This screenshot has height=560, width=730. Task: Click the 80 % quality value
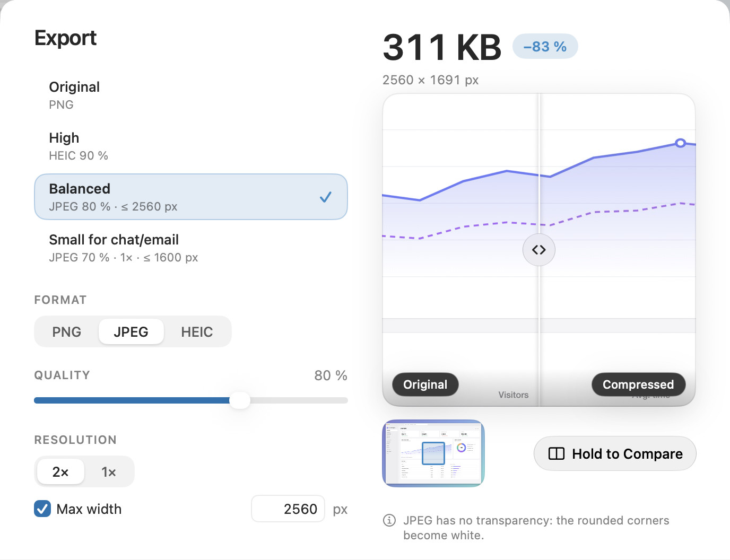pyautogui.click(x=331, y=375)
